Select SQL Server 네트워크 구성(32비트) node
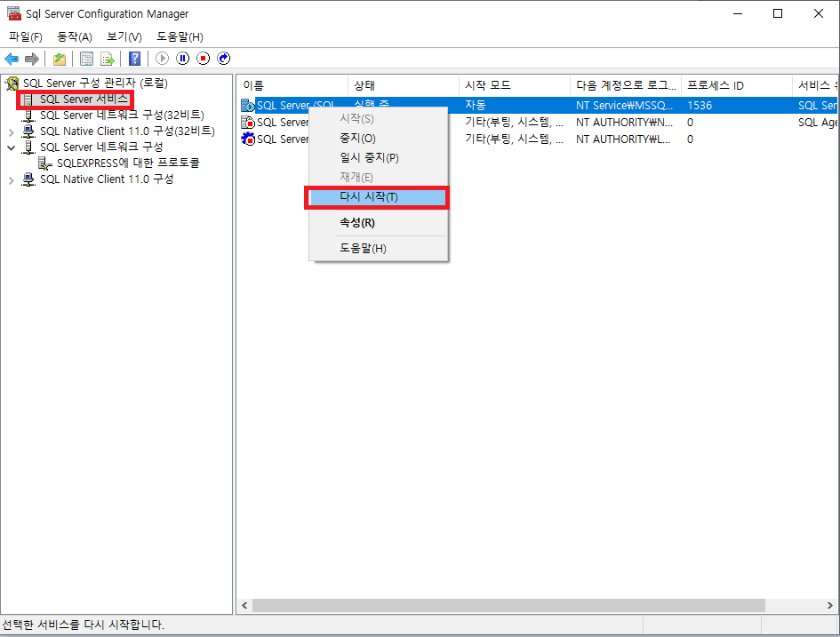 click(122, 115)
